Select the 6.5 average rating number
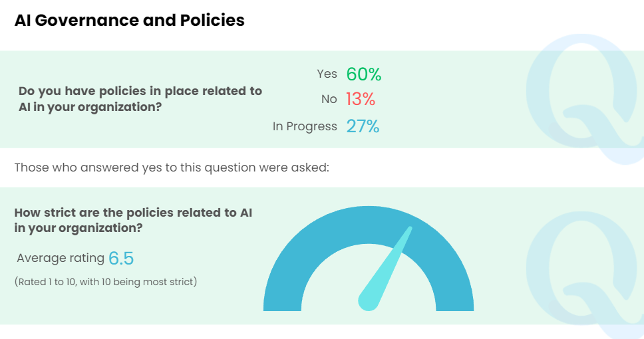 122,258
